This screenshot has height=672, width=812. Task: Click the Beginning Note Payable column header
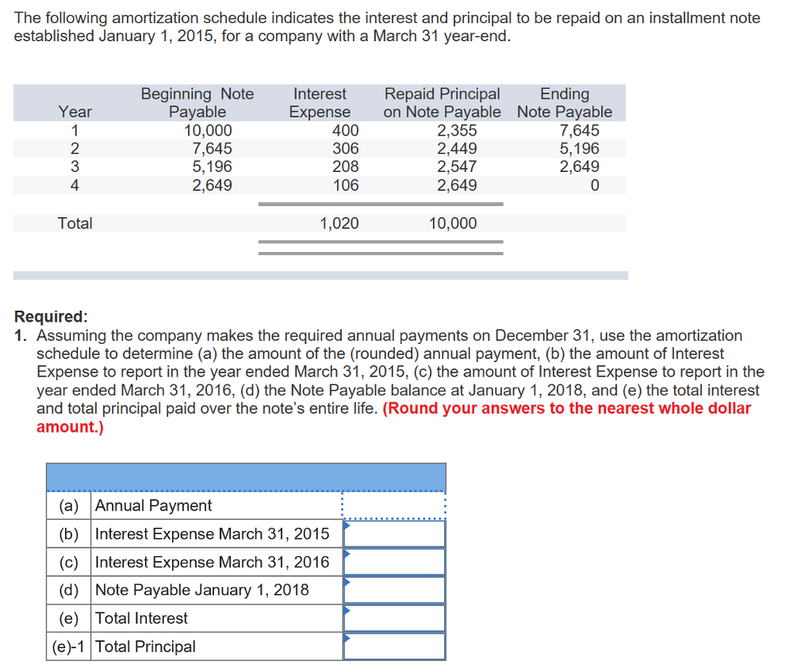197,102
